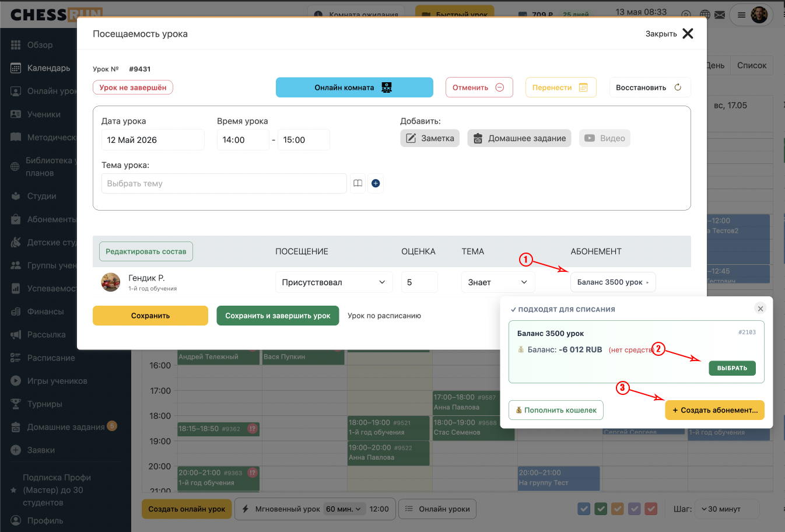Click Гендик П. student avatar
Viewport: 785px width, 532px height.
[x=111, y=282]
